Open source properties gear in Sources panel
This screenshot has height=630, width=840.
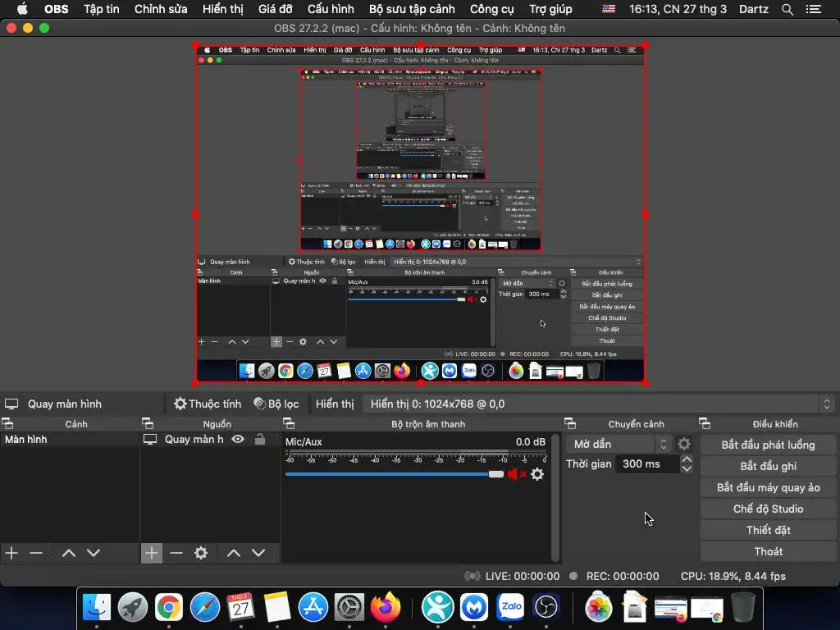pos(201,553)
